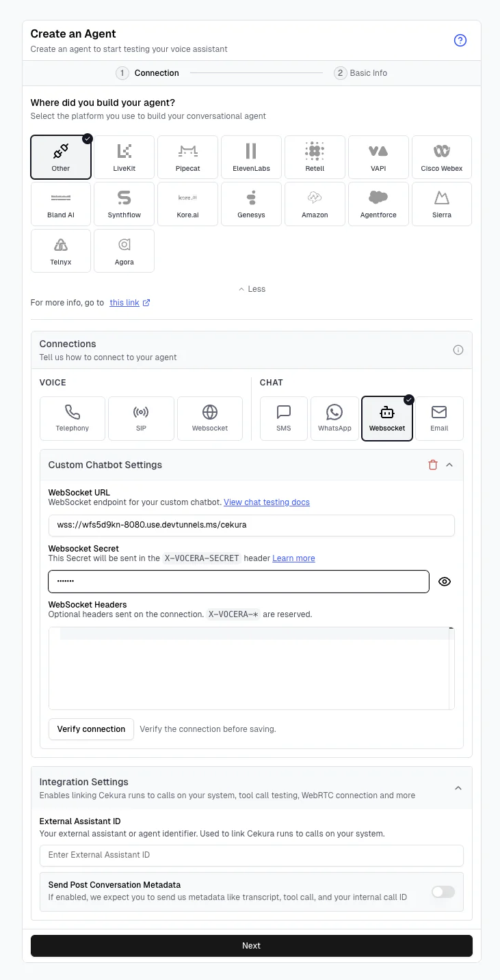Toggle Send Post Conversation Metadata switch

pos(443,892)
